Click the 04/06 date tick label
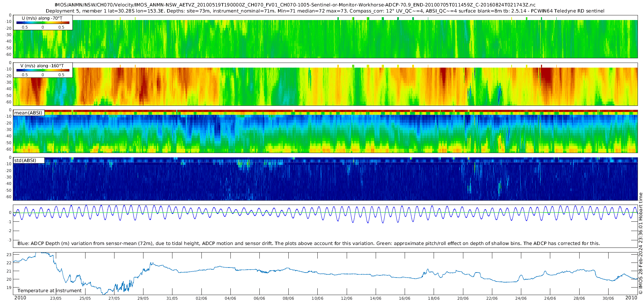Screen dimensions: 644x304 pos(230,298)
